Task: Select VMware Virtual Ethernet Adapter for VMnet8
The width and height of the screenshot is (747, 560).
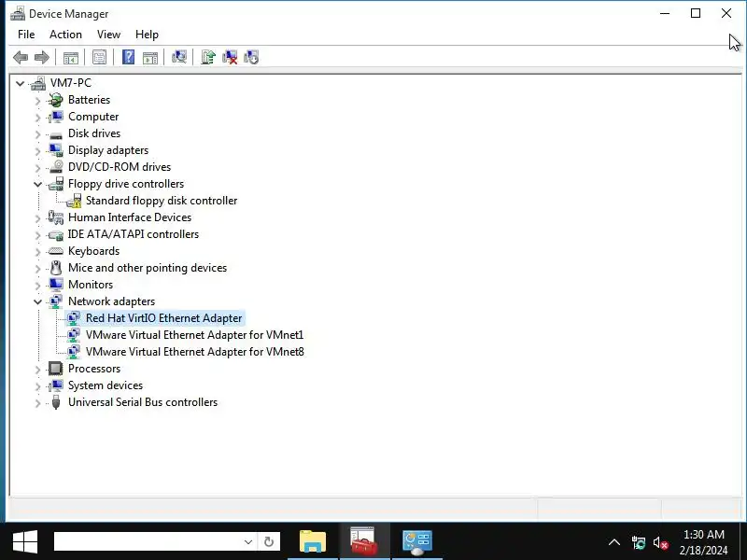Action: point(195,352)
